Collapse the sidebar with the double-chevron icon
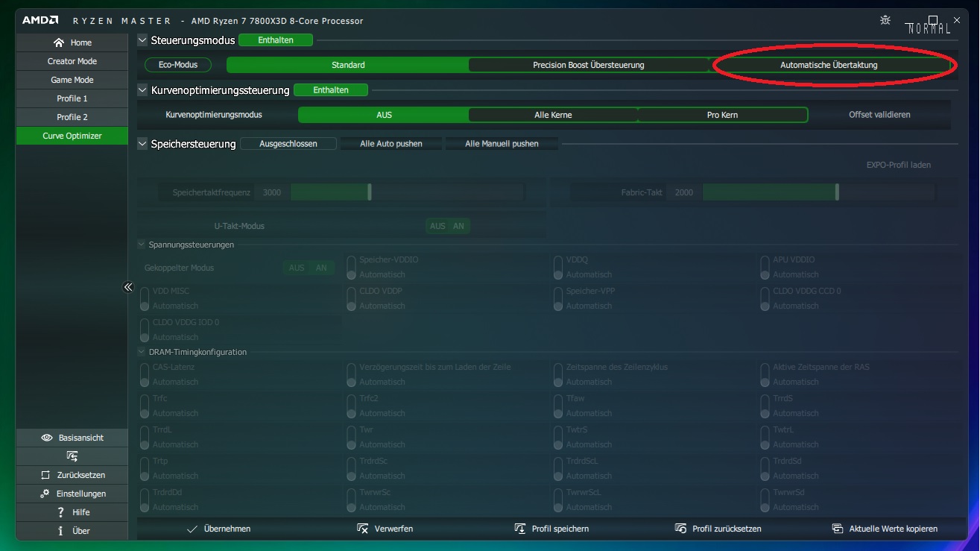Image resolution: width=980 pixels, height=551 pixels. pos(128,287)
